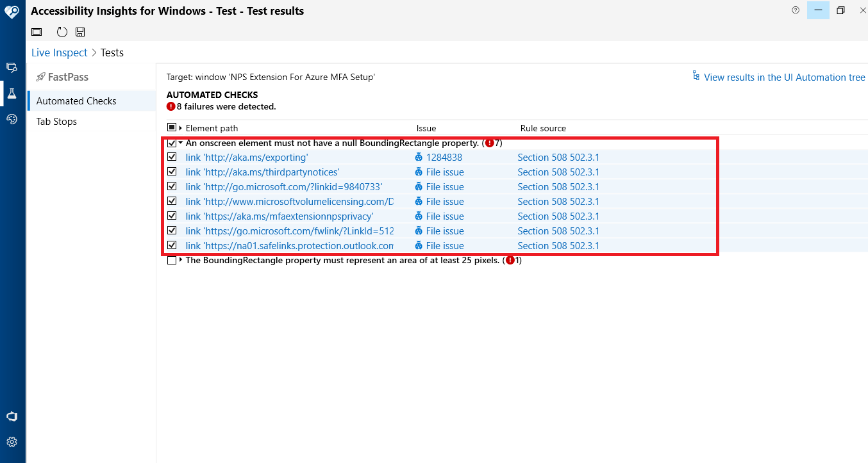The image size is (868, 463).
Task: Toggle the select-all Element path checkbox
Action: click(x=172, y=128)
